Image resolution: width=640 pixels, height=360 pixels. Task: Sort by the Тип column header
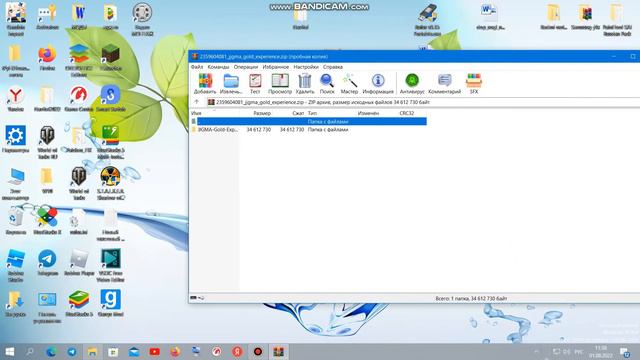click(312, 113)
